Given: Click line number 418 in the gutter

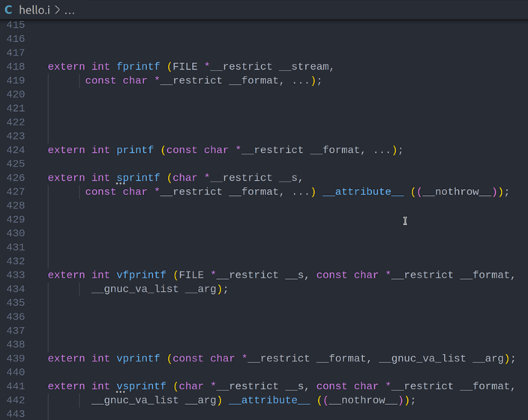Looking at the screenshot, I should (x=16, y=66).
